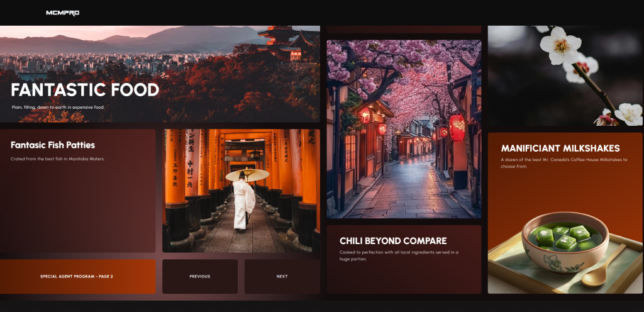Click the Manitoba Waters fish description text
Viewport: 644px width, 312px height.
(57, 159)
